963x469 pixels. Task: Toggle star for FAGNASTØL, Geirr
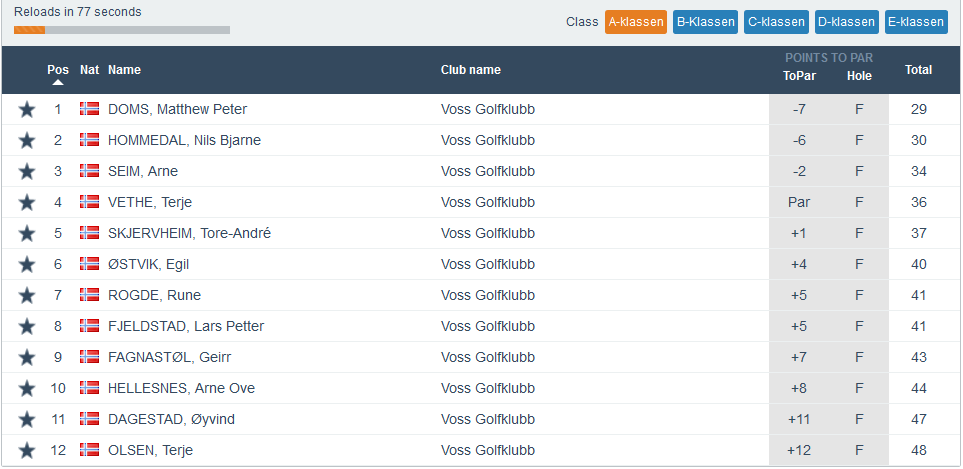(27, 357)
